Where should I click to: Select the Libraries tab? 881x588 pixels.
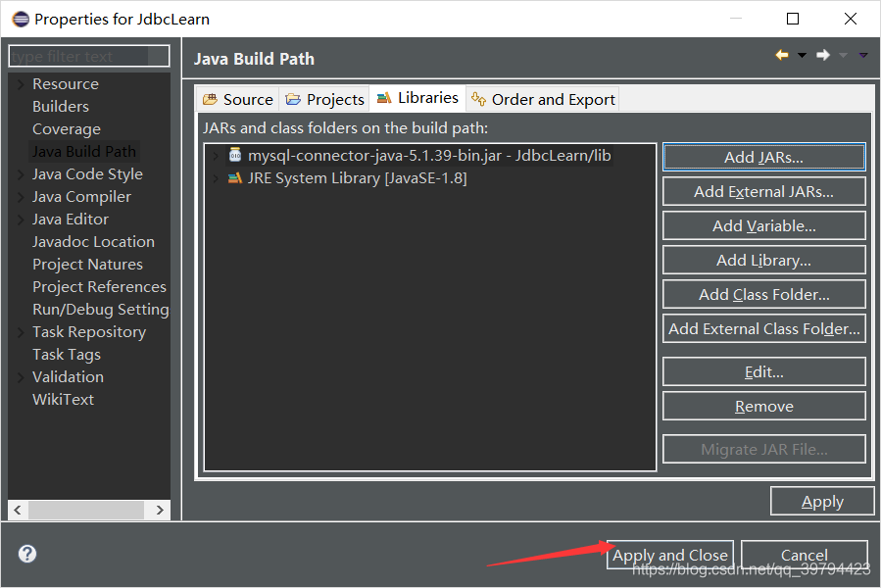[x=417, y=98]
